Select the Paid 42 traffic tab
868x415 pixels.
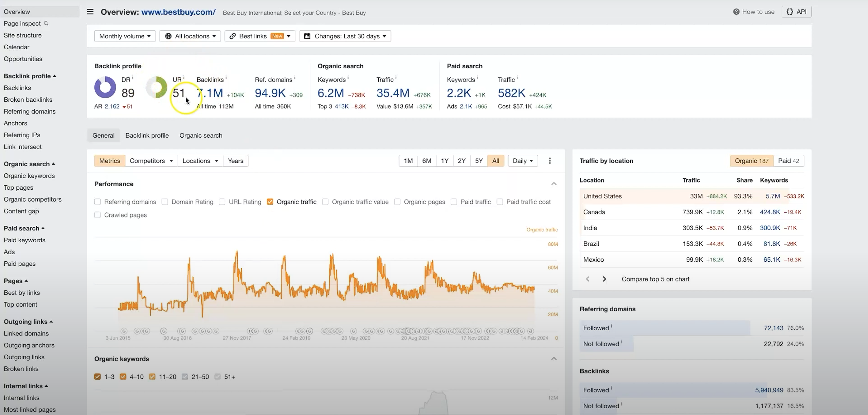[788, 161]
